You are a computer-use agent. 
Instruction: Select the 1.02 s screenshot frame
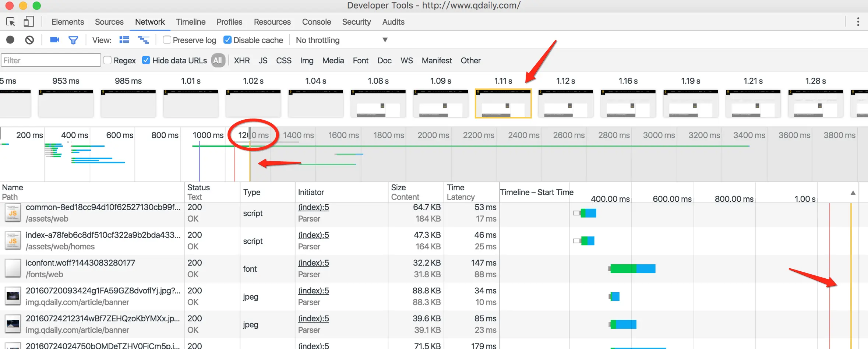tap(253, 103)
